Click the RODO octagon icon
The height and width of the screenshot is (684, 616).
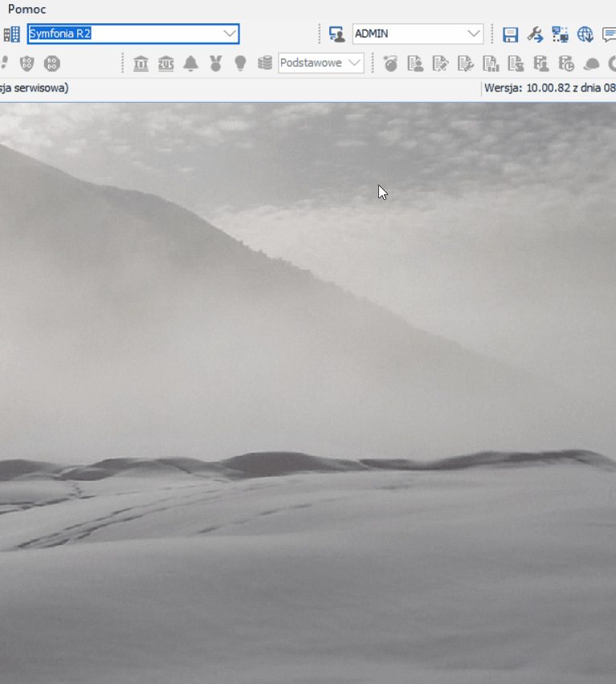click(52, 63)
